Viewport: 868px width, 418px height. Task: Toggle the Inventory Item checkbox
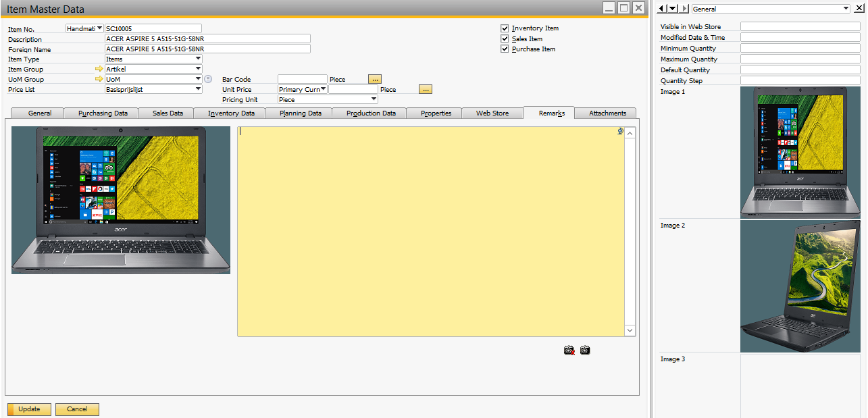(x=505, y=28)
